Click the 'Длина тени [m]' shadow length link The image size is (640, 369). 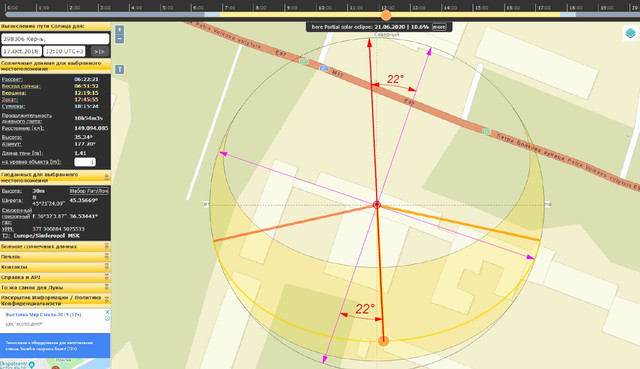click(22, 153)
